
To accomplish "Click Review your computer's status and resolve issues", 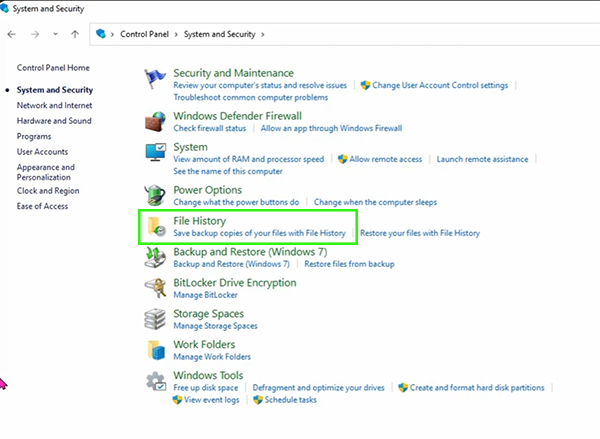I will (260, 85).
